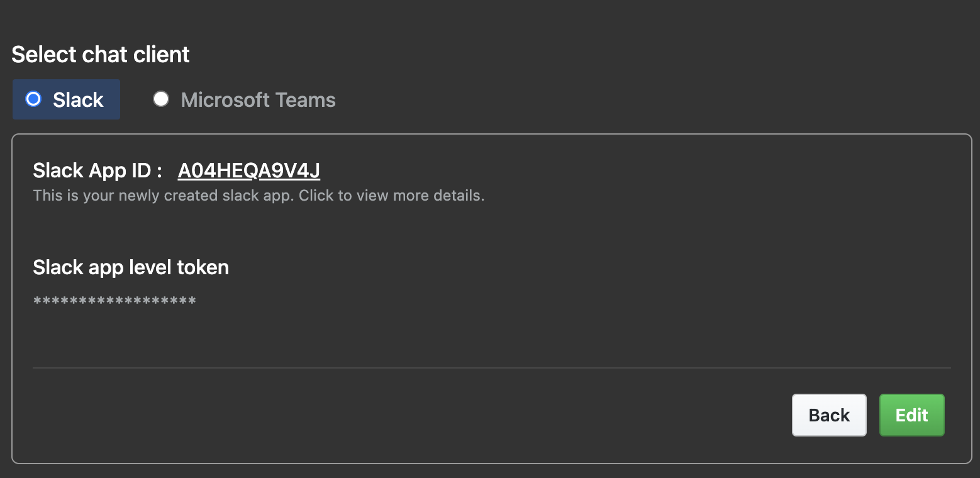This screenshot has width=980, height=478.
Task: Open the A04HEQA9V4J Slack app link
Action: click(x=248, y=170)
